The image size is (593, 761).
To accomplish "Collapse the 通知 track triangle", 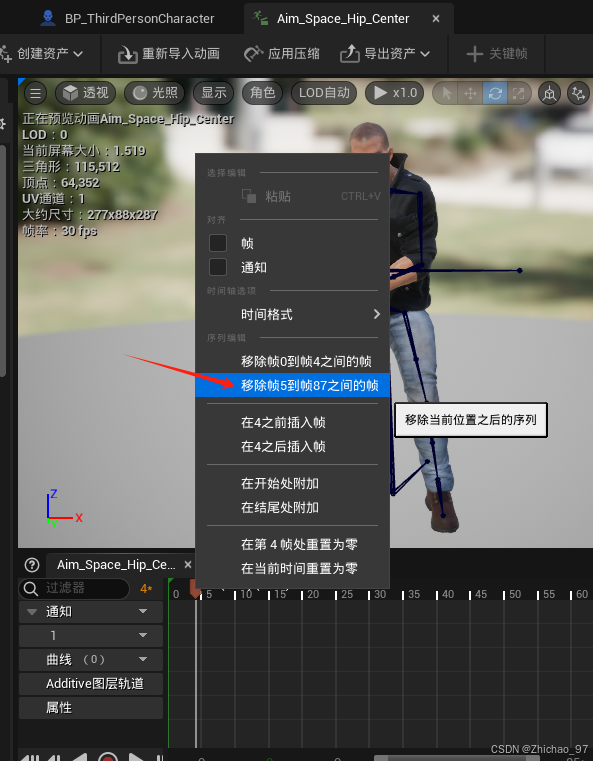I will [x=32, y=612].
